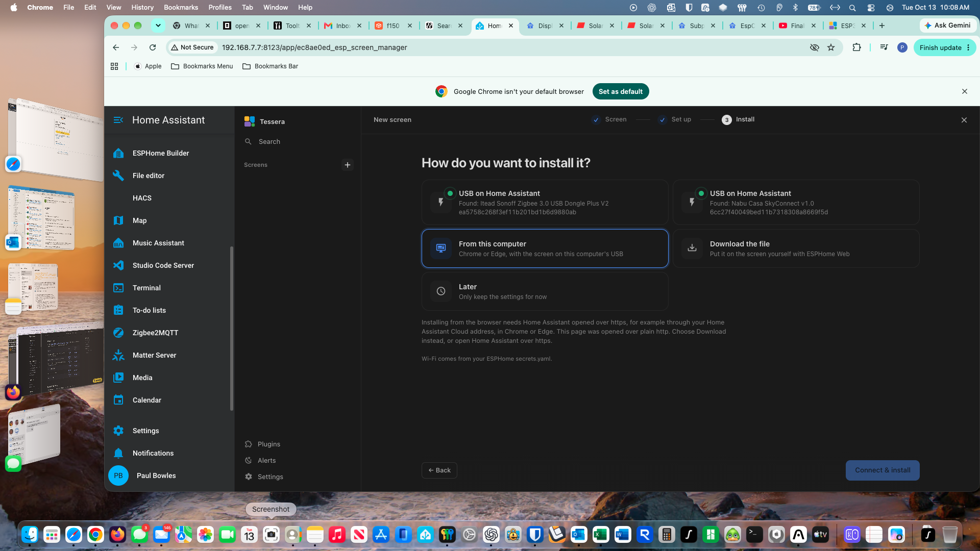980x551 pixels.
Task: Select USB install via Sonoff Zigbee dongle
Action: 545,203
